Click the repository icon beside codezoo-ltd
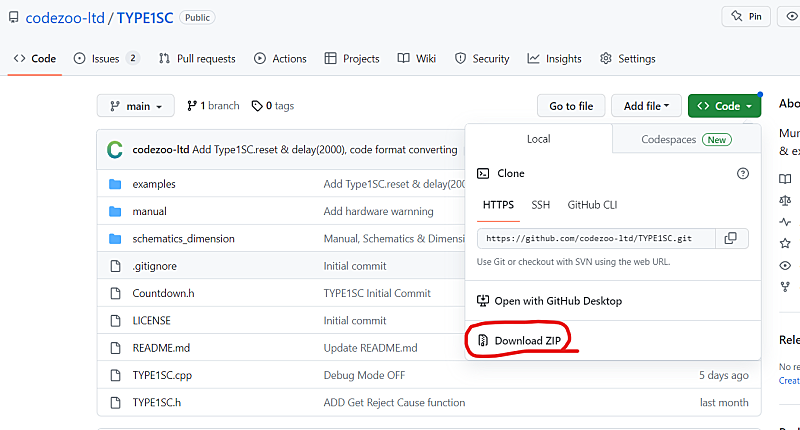 (x=14, y=17)
